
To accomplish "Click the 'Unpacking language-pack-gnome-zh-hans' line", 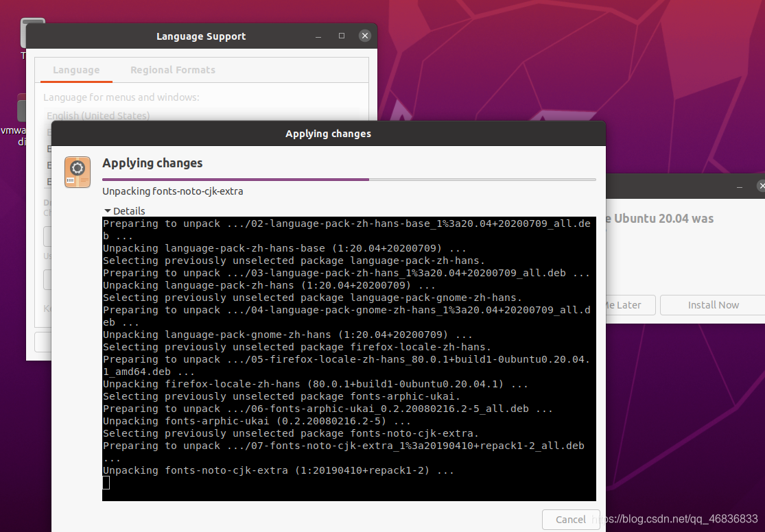I will point(287,335).
